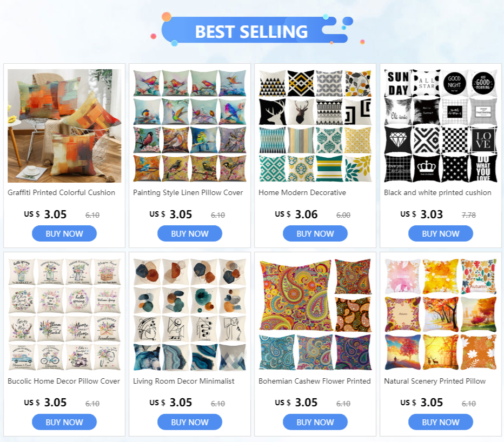The width and height of the screenshot is (504, 442).
Task: Buy the Painting Style Linen Pillow Cover
Action: [190, 233]
